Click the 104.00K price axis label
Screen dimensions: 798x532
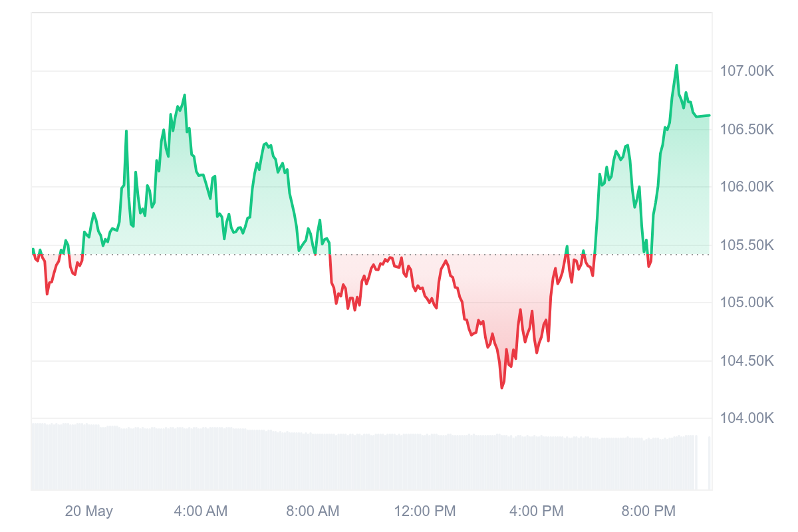click(747, 418)
